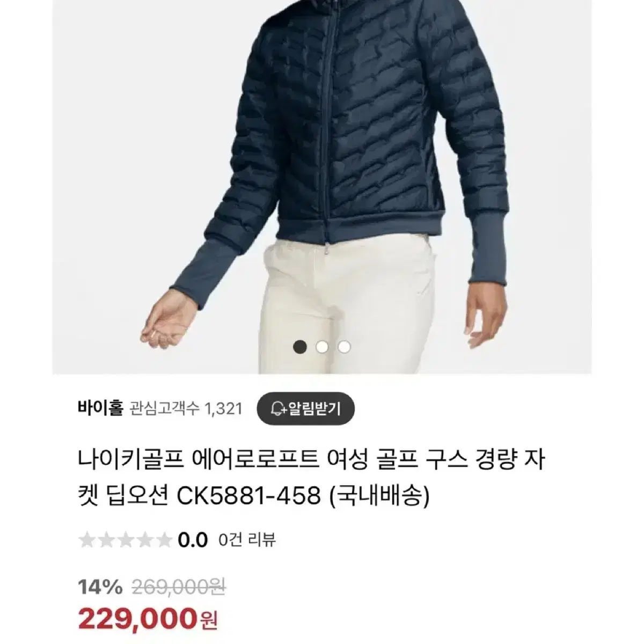
Task: Click the 229,000원 sale price
Action: 148,620
